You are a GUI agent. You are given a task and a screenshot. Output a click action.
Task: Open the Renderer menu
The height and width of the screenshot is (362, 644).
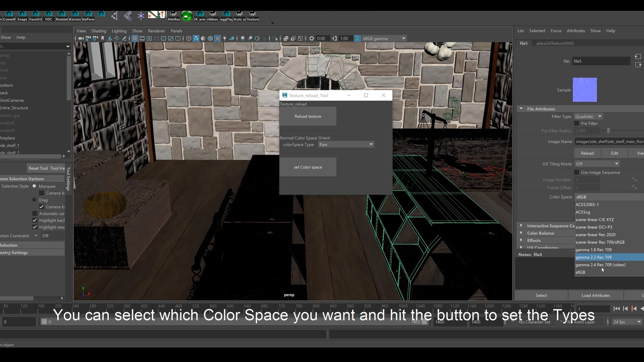(x=156, y=31)
